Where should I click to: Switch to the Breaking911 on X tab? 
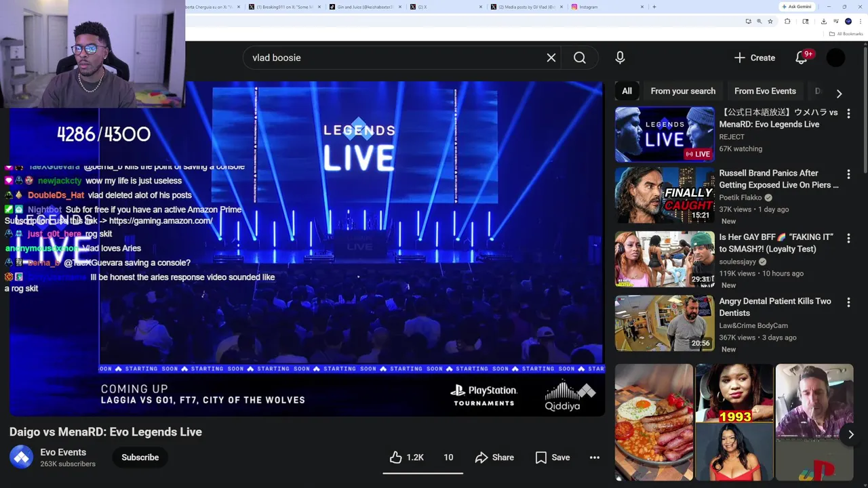point(281,7)
